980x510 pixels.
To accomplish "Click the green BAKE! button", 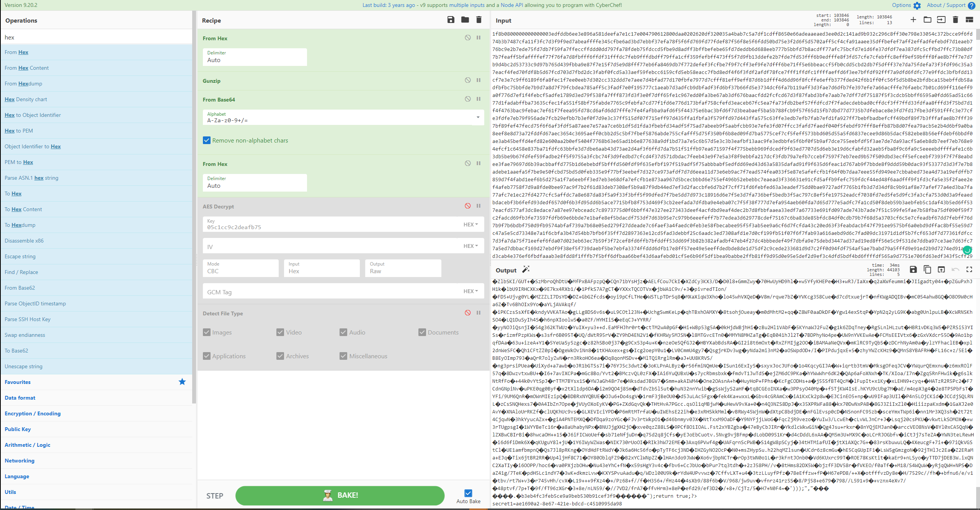I will pos(340,495).
